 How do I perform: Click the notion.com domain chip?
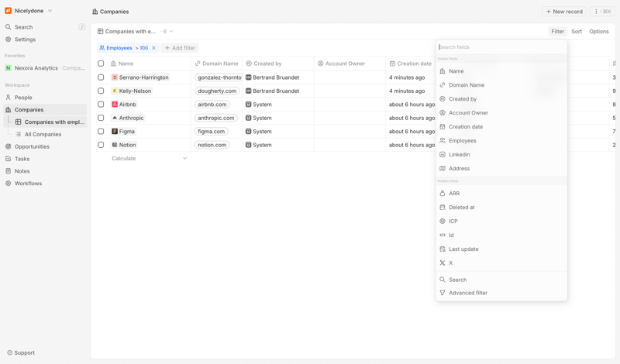pyautogui.click(x=212, y=145)
